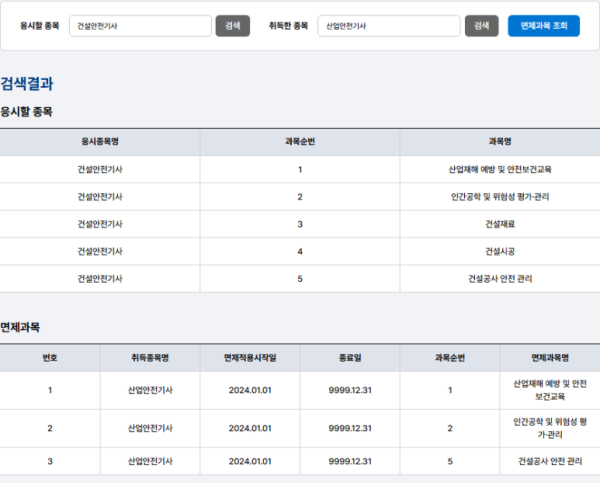This screenshot has width=600, height=483.
Task: Click the blue 면제과목 조회 button
Action: tap(543, 26)
